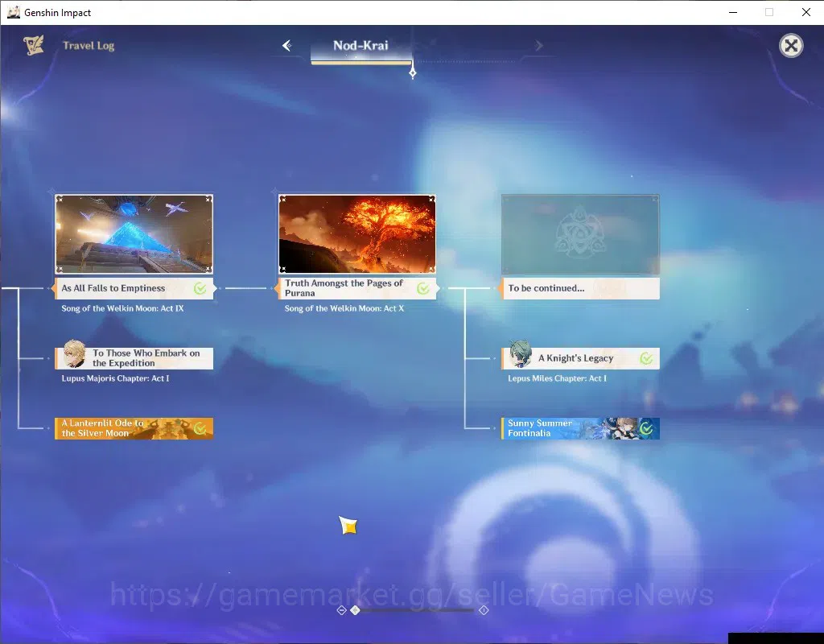Open Truth Amongst the Pages of Purana
The height and width of the screenshot is (644, 824).
357,288
